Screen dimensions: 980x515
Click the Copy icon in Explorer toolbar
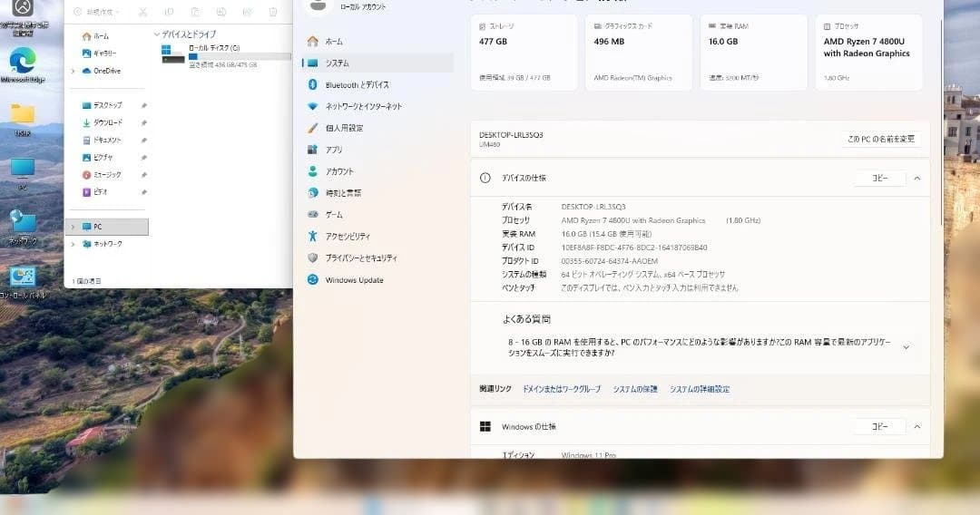[x=169, y=12]
